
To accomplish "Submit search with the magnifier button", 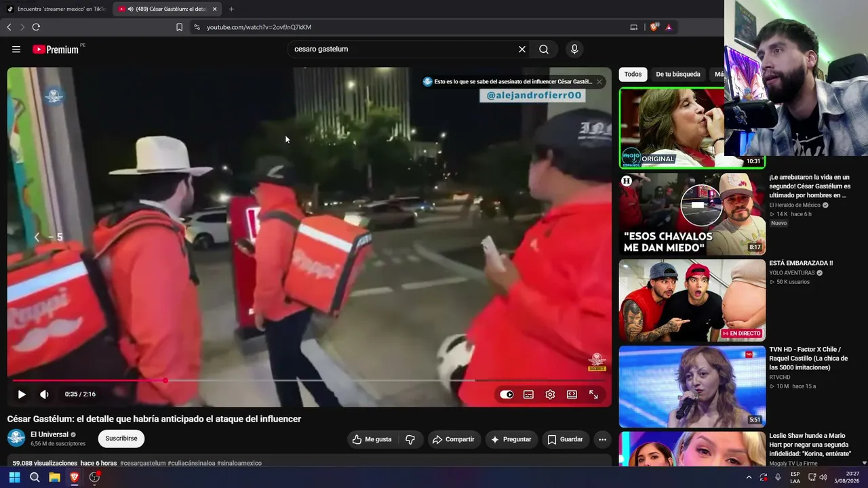I will 544,49.
